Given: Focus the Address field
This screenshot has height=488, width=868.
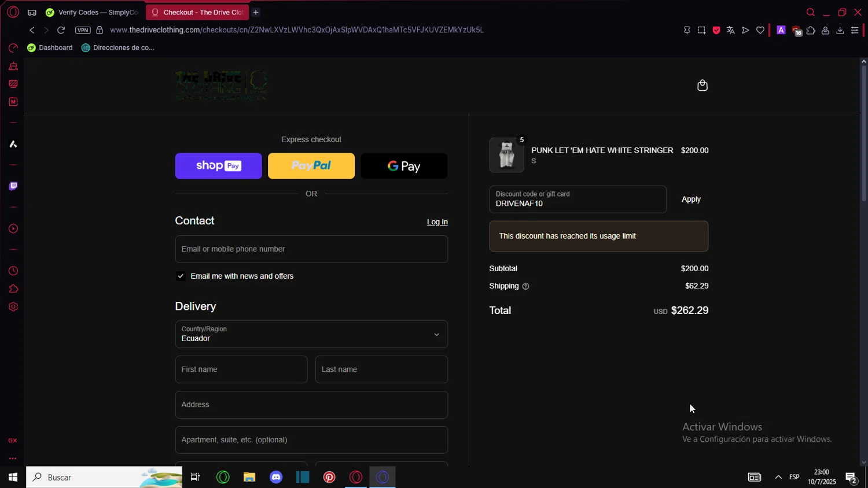Looking at the screenshot, I should 311,405.
